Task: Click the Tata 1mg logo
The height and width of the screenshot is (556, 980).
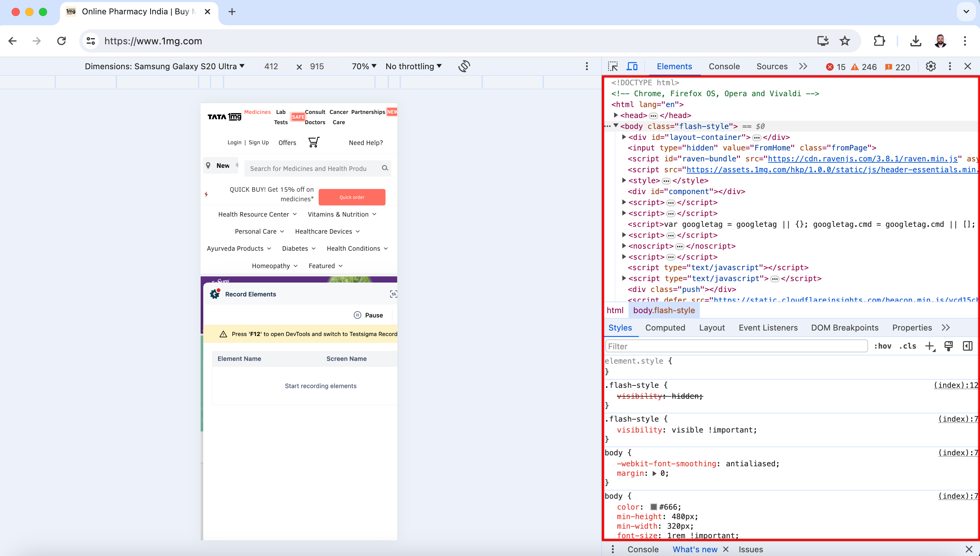Action: (x=224, y=116)
